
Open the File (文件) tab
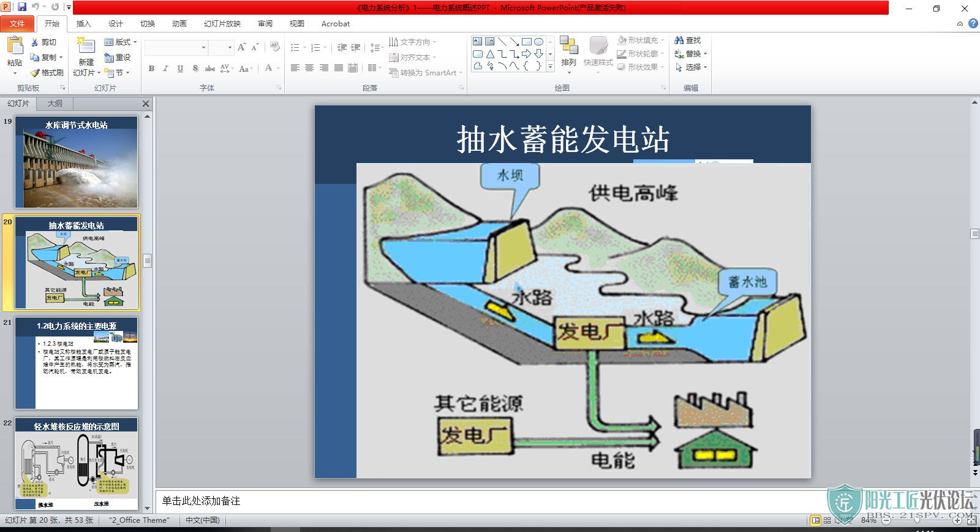17,23
